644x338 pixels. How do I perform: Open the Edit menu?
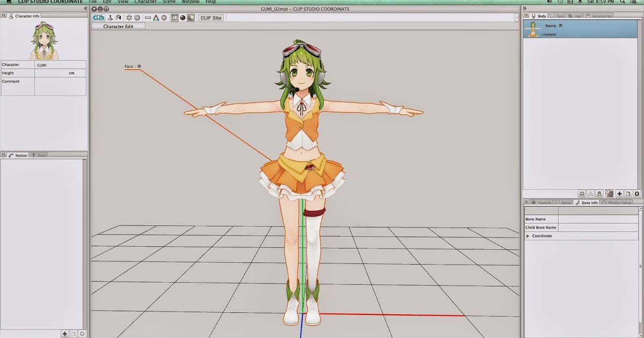tap(107, 2)
